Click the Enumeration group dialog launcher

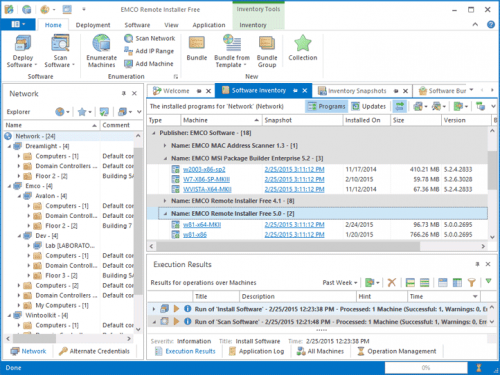176,77
